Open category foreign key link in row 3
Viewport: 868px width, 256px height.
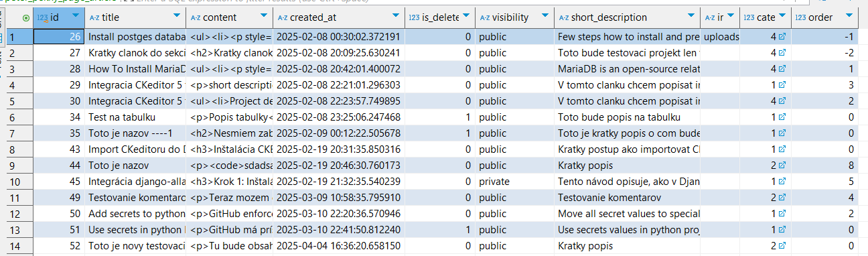coord(782,69)
